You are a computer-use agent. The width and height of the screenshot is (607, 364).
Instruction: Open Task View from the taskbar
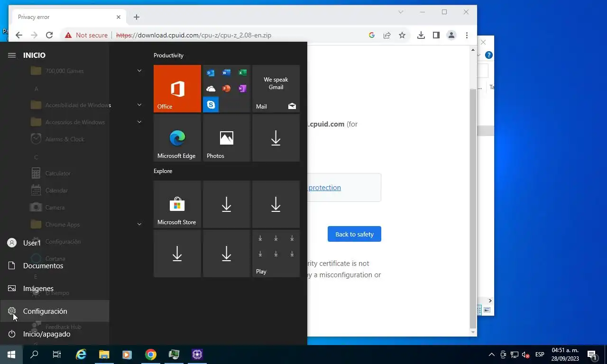57,355
